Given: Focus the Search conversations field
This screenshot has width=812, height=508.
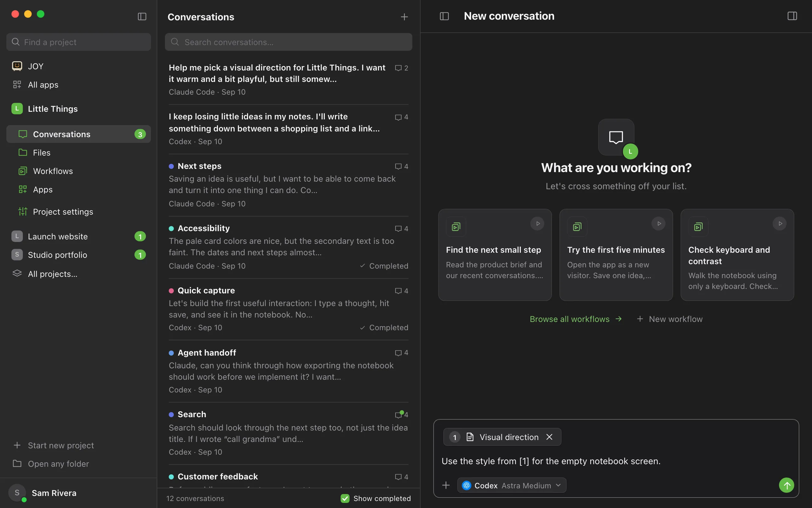Looking at the screenshot, I should pos(289,42).
